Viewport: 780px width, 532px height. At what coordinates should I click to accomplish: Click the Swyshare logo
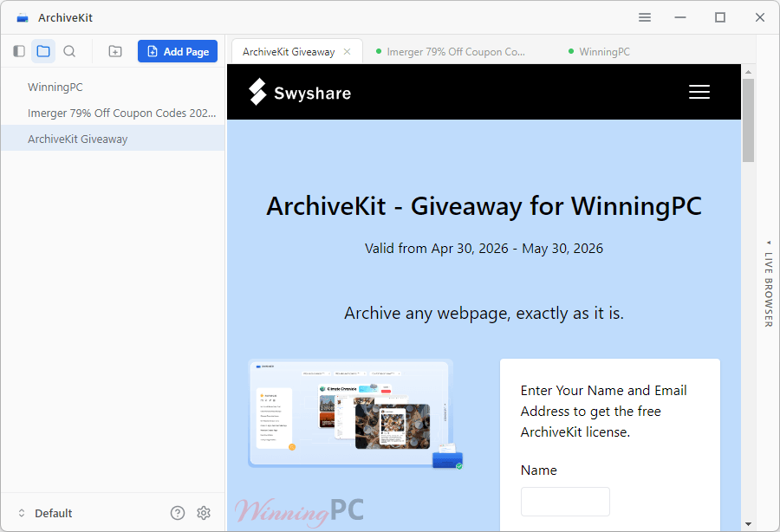coord(300,92)
